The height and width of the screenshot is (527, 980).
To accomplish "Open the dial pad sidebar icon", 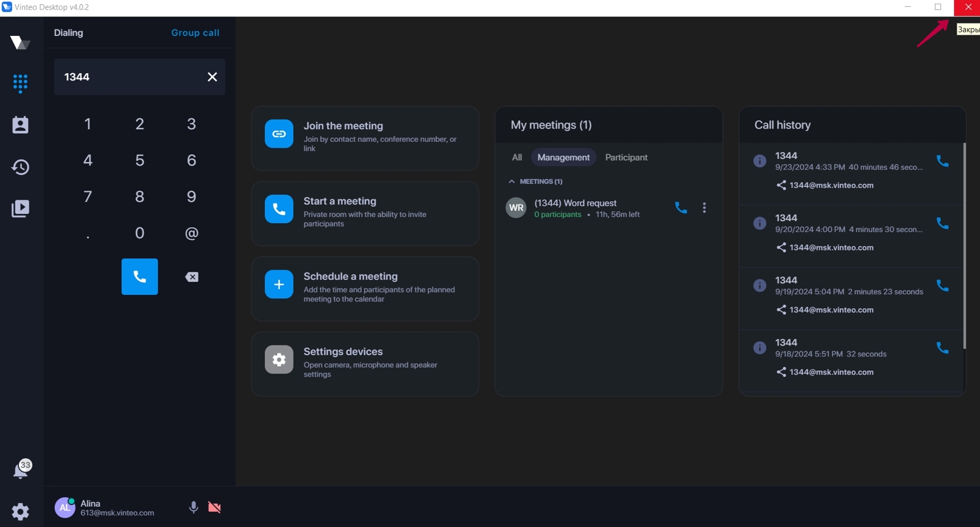I will click(20, 83).
